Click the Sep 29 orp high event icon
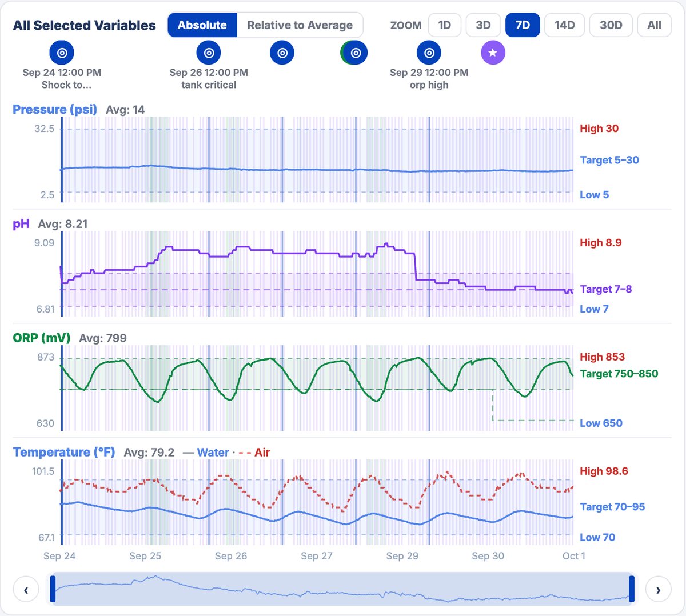This screenshot has width=686, height=616. point(429,53)
